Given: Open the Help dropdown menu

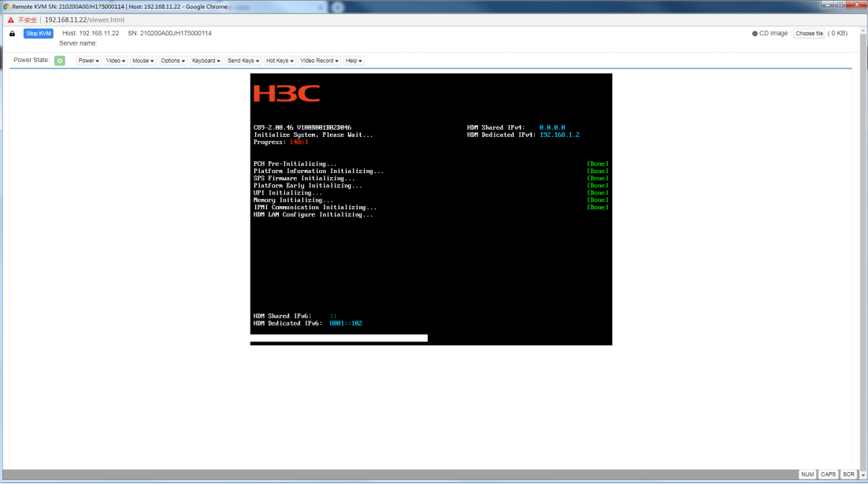Looking at the screenshot, I should point(353,61).
